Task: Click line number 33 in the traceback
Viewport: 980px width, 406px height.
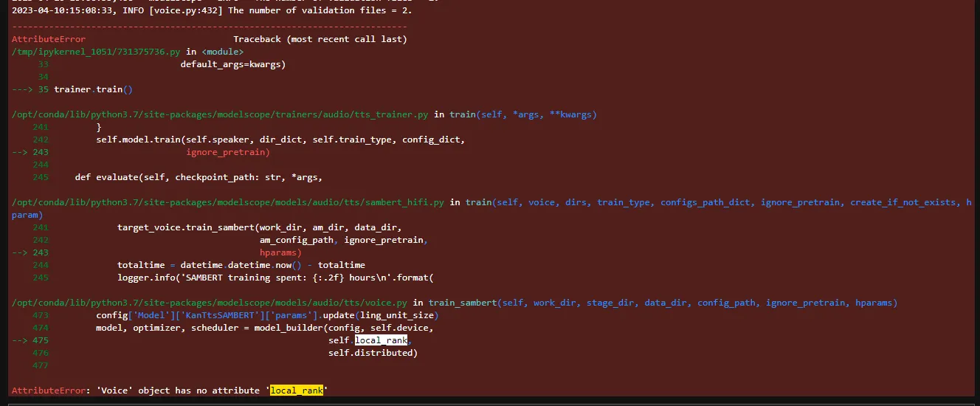Action: (x=43, y=64)
